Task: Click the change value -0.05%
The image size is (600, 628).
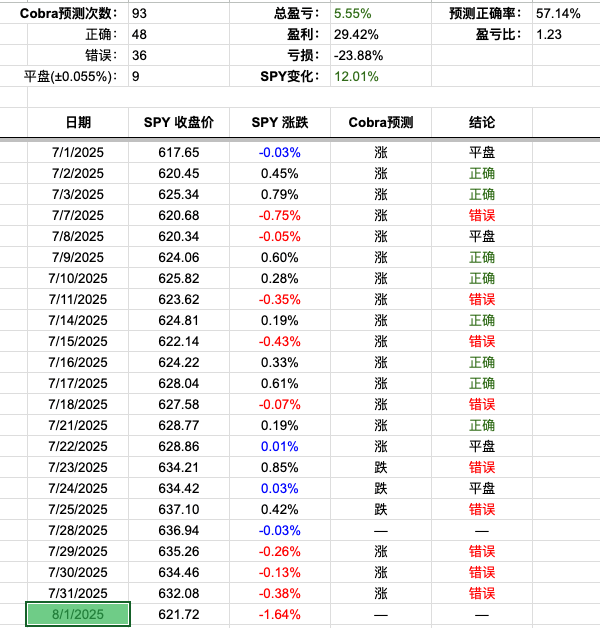Action: pyautogui.click(x=280, y=236)
